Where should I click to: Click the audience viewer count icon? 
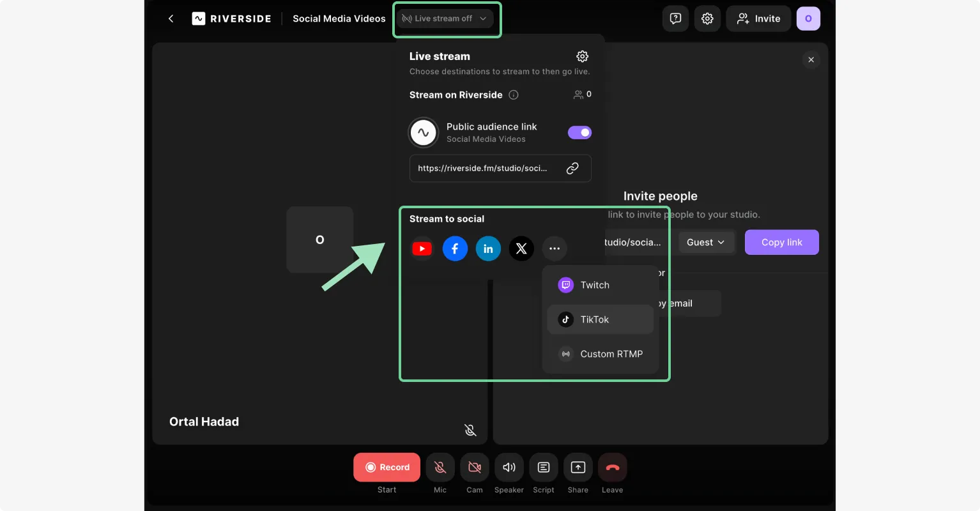coord(578,95)
